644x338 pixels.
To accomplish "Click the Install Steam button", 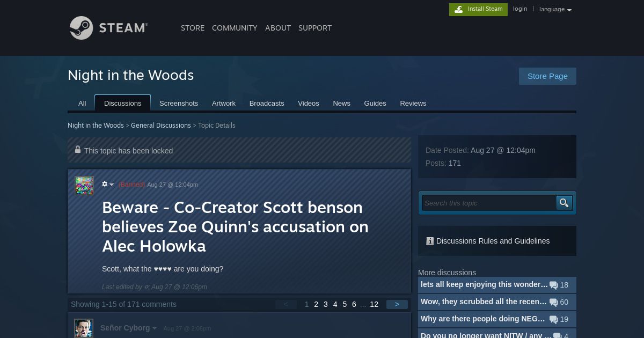I will pyautogui.click(x=478, y=9).
